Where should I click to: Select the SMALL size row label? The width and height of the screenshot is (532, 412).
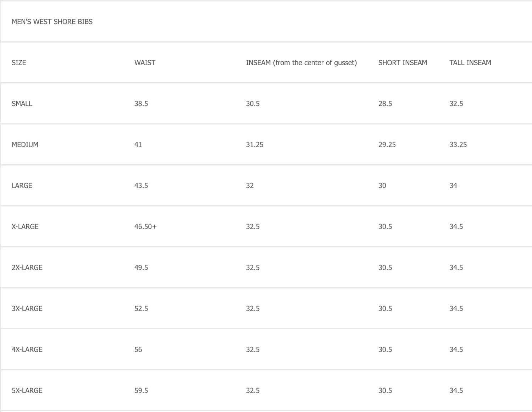point(22,104)
